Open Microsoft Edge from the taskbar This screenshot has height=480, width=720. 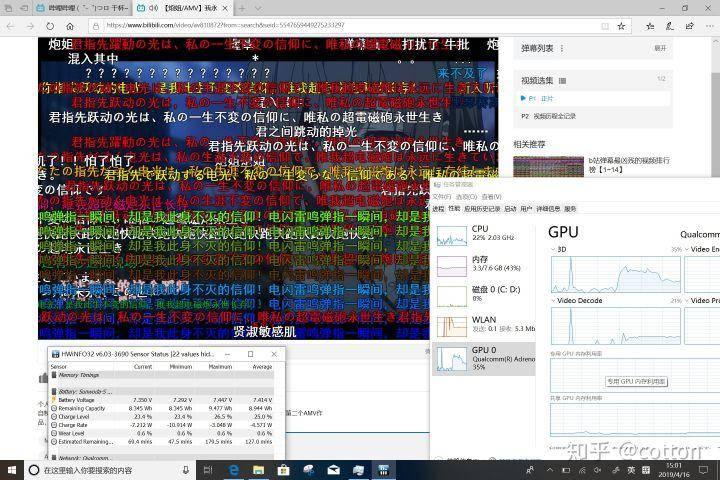click(x=234, y=470)
